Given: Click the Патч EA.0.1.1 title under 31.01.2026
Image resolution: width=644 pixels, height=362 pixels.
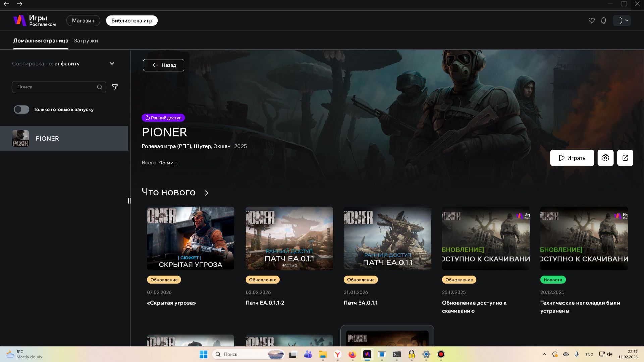Looking at the screenshot, I should click(361, 303).
